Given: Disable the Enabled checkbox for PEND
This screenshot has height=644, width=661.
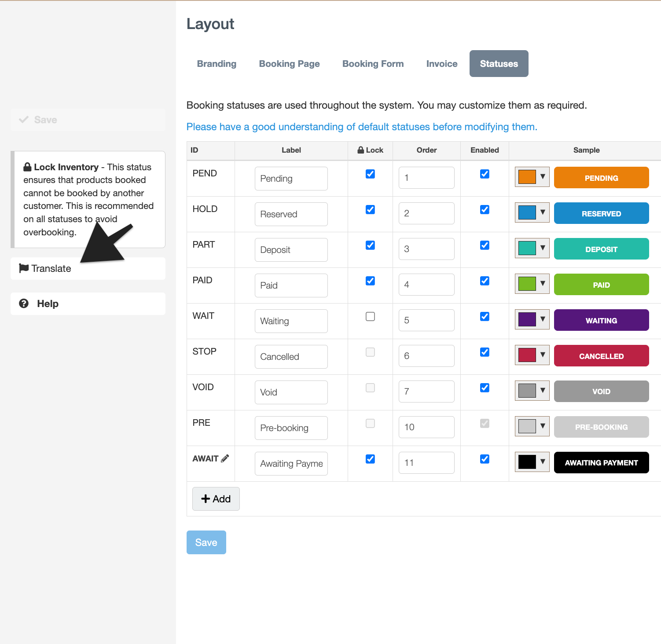Looking at the screenshot, I should click(x=485, y=174).
